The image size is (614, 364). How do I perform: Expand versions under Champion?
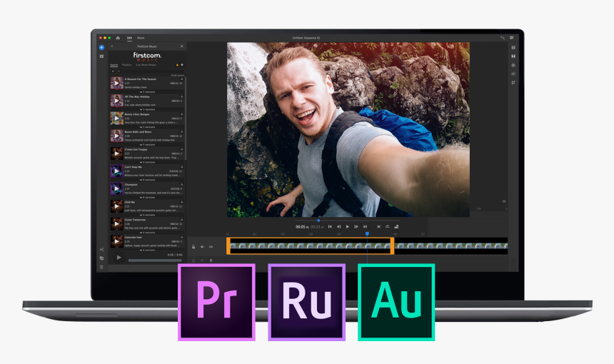147,198
